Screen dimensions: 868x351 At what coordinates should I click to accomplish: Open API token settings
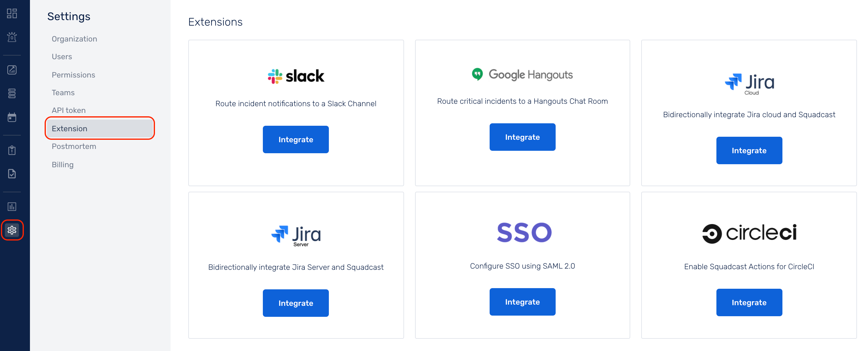point(68,110)
